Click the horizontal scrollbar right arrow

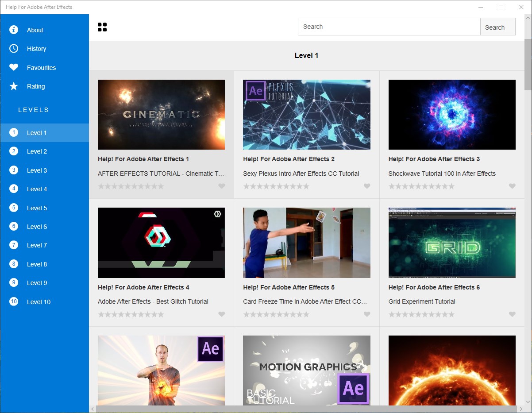521,409
